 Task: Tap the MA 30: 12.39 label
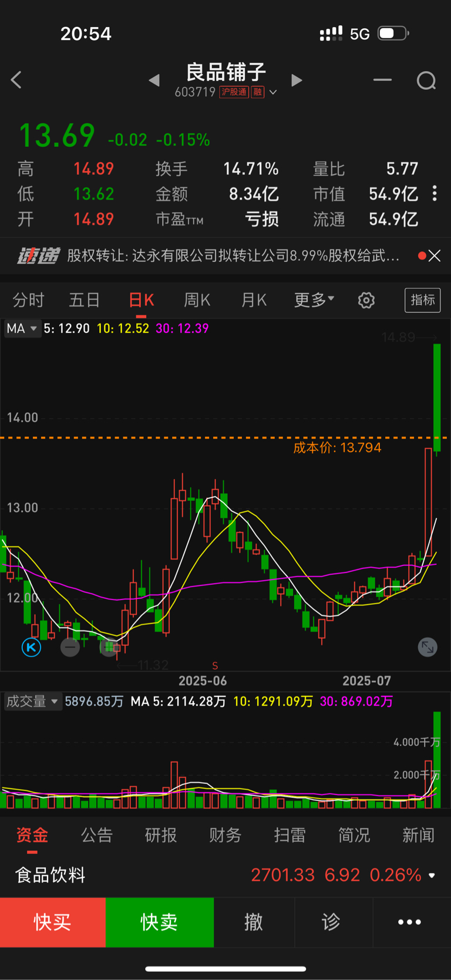182,328
